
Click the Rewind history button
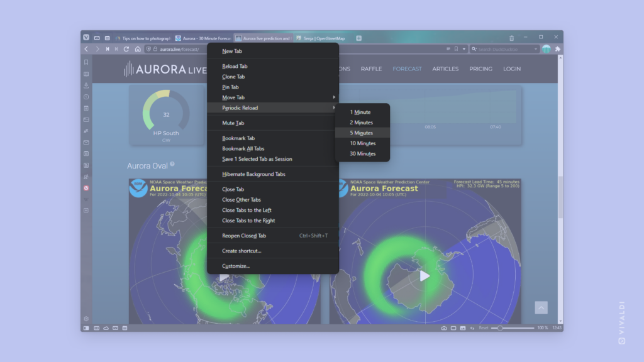[x=108, y=49]
